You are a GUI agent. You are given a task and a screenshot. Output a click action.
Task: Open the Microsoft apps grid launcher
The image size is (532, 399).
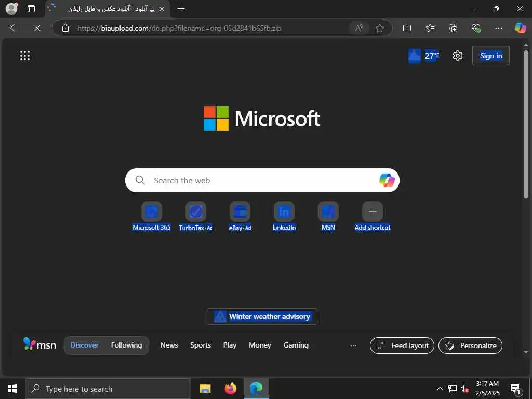tap(25, 56)
